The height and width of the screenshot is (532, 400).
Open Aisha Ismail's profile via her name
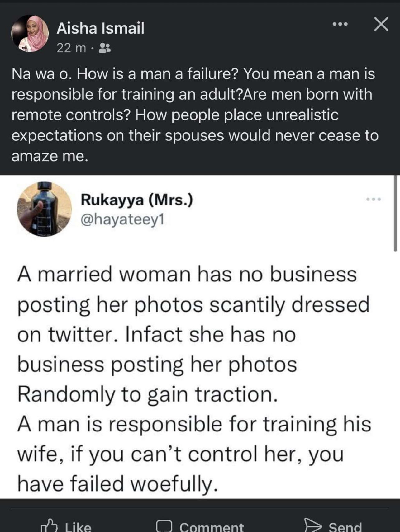click(100, 29)
